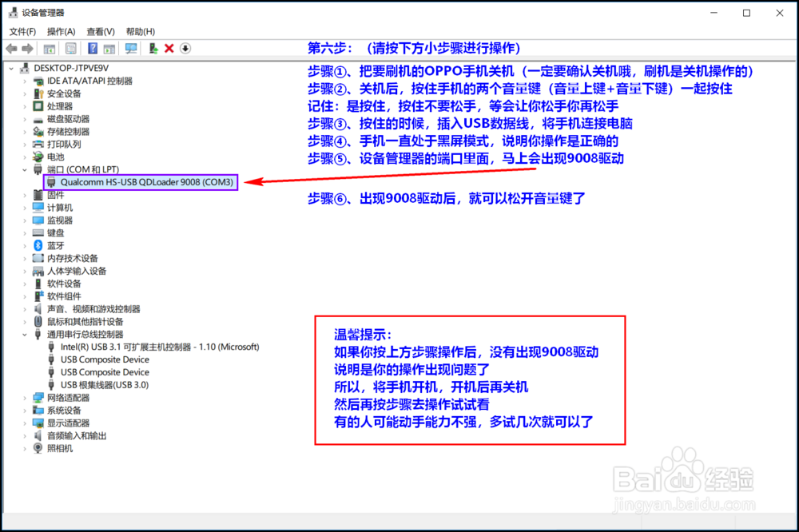Open the 查看(V) menu
The image size is (799, 532).
click(99, 31)
